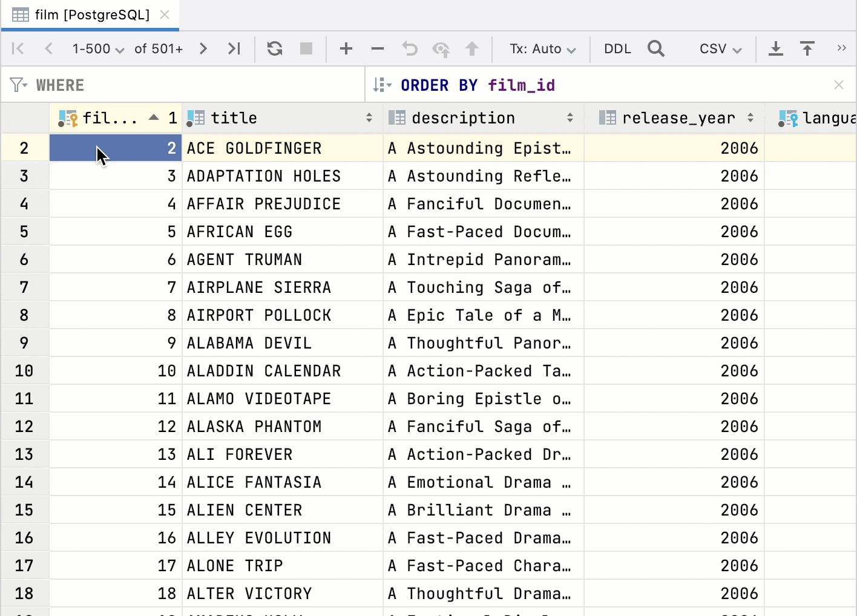Open the WHERE filter funnel icon

click(17, 85)
